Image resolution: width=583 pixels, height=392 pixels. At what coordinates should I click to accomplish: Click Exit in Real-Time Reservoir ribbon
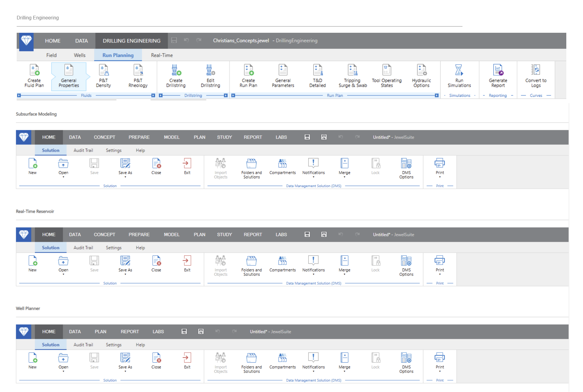[x=187, y=264]
